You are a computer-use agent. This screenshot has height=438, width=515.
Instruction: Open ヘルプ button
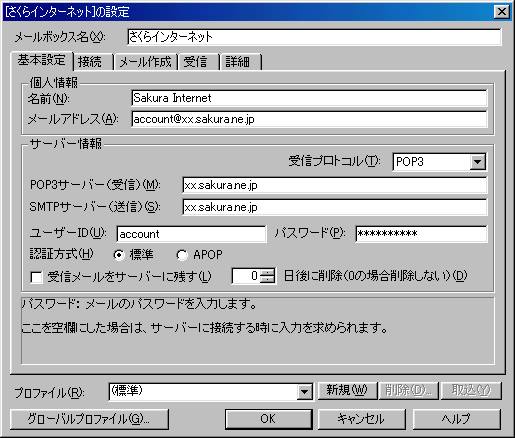point(456,419)
